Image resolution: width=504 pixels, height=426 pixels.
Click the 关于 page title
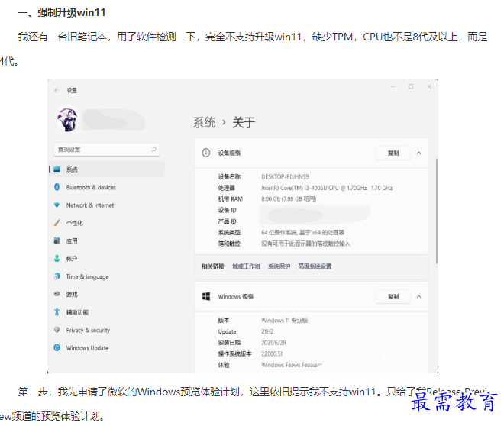[x=244, y=122]
